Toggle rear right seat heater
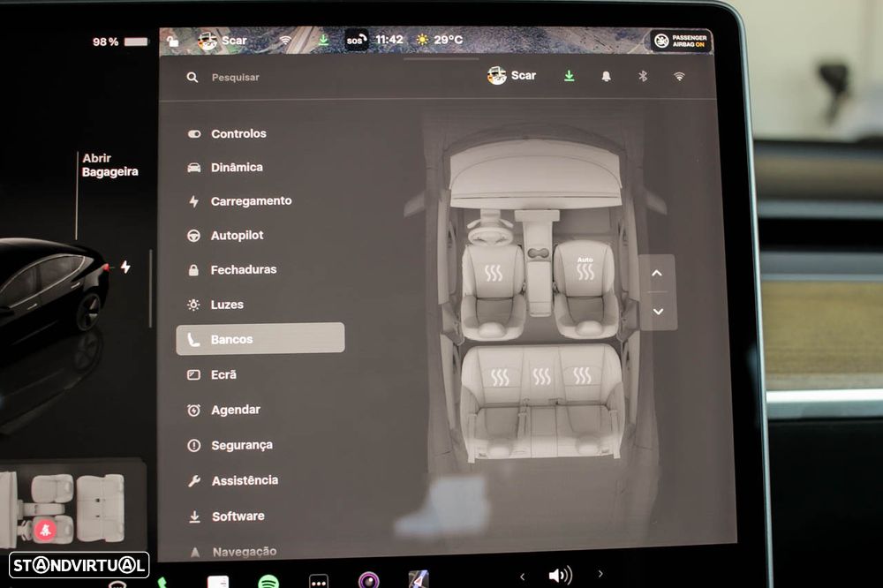Viewport: 883px width, 588px height. click(x=582, y=375)
